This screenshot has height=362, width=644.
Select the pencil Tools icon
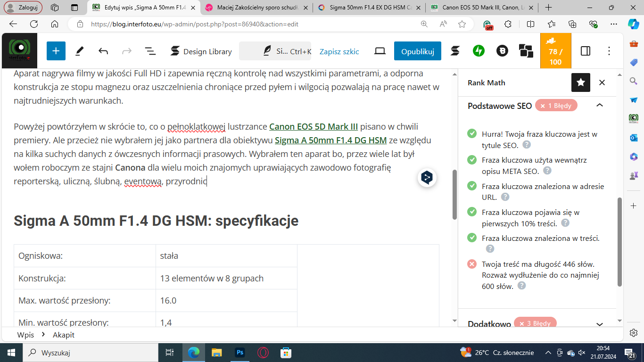80,51
